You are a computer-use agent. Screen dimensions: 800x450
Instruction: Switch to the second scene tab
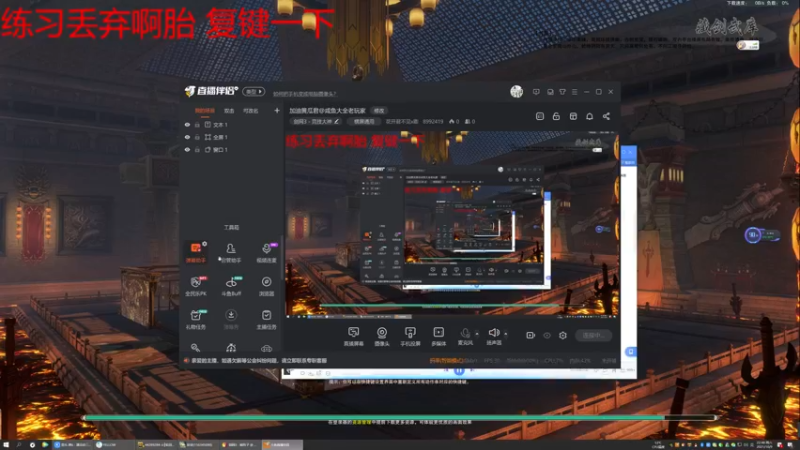coord(229,111)
